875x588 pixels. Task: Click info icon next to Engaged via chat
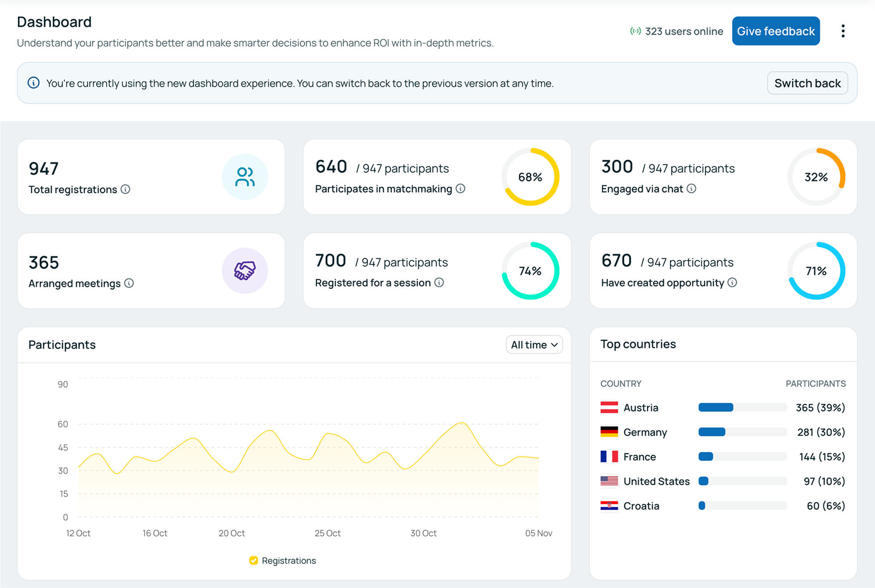[x=691, y=189]
